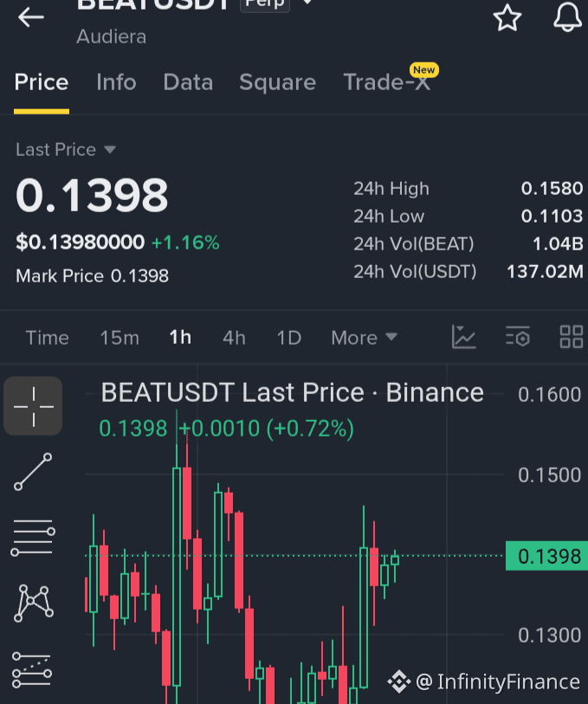Open the Data tab
This screenshot has width=588, height=704.
point(188,82)
